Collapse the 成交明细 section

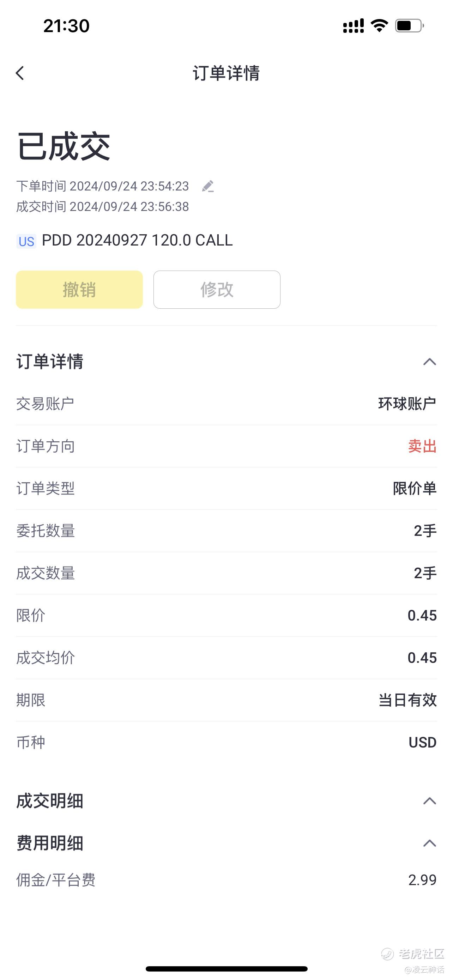[429, 801]
